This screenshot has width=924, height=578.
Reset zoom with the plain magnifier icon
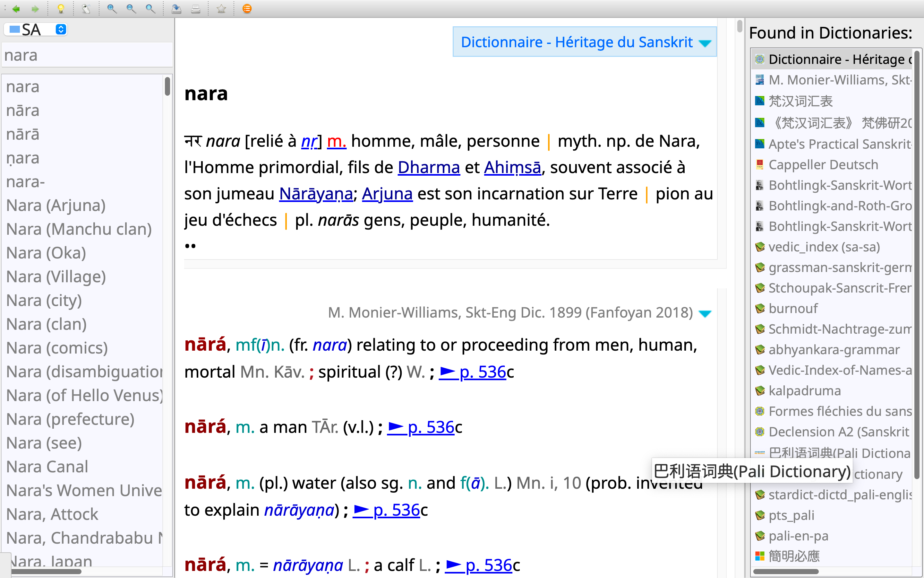[150, 9]
